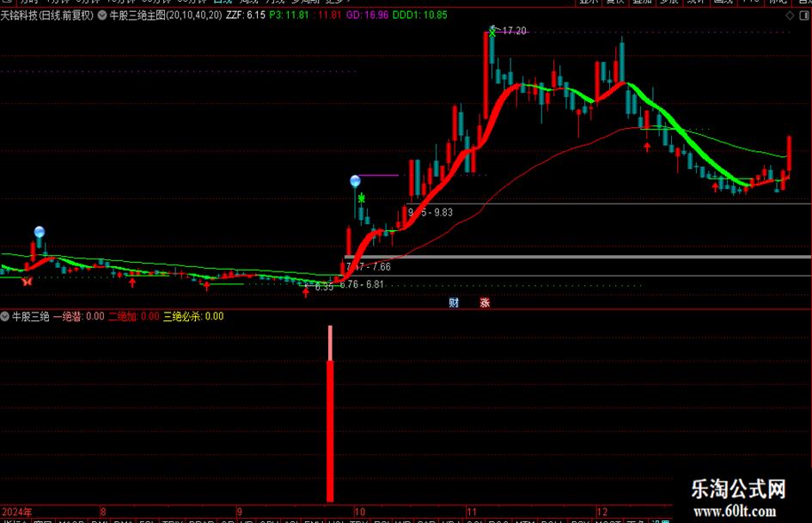Screen dimensions: 812x523
Task: Click the ZZF: 6.15 value
Action: tap(246, 15)
